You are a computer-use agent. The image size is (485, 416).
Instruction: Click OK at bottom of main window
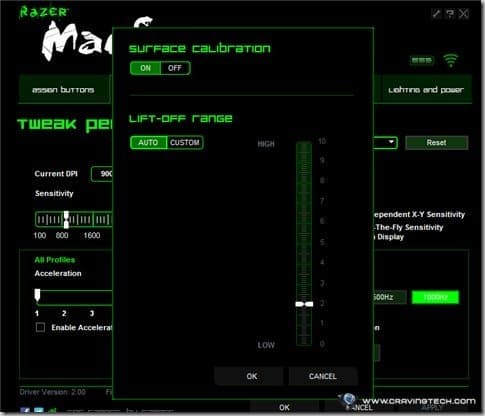[x=284, y=407]
